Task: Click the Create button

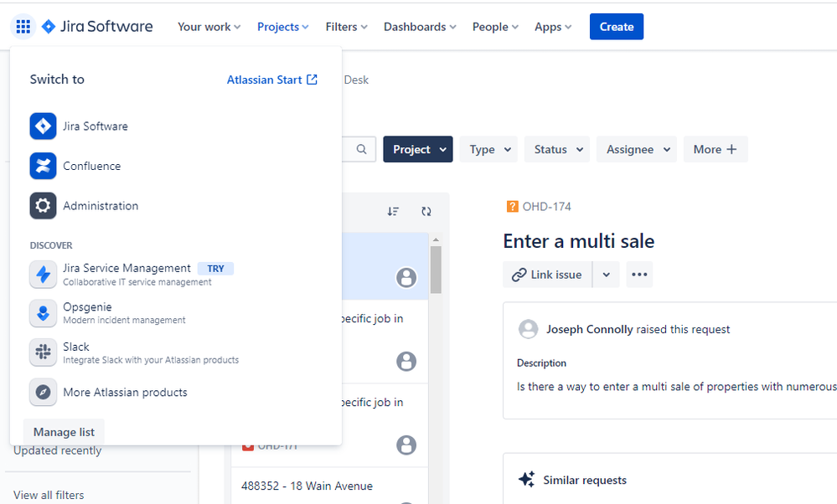Action: point(617,27)
